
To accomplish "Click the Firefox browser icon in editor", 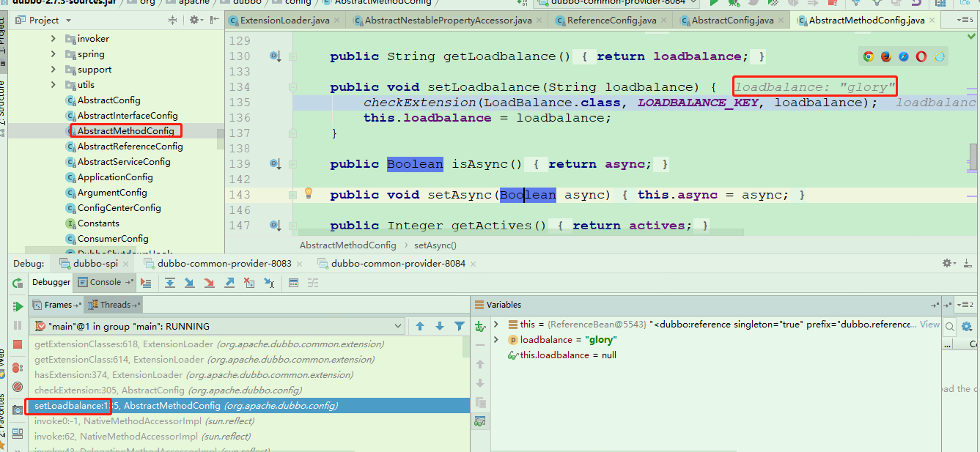I will coord(886,56).
